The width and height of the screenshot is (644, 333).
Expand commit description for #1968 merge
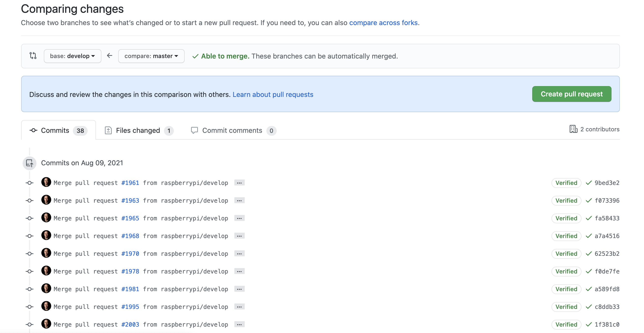[x=239, y=236]
